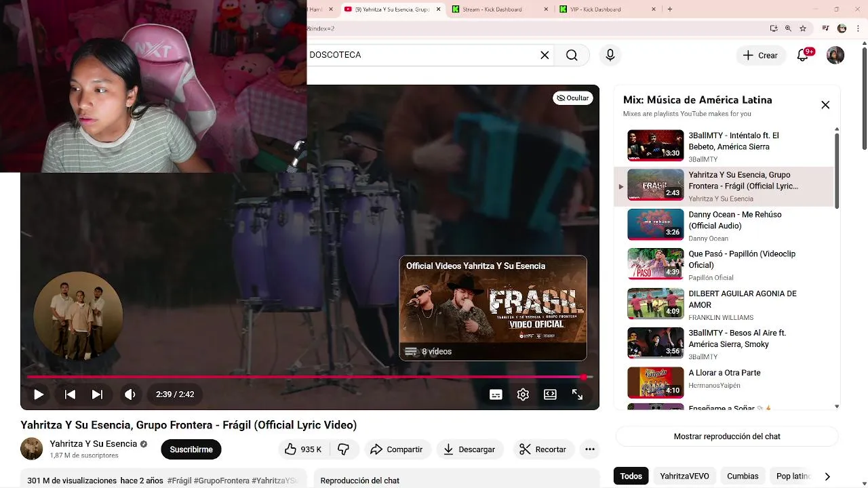Click the Official Videos playlist card
Viewport: 868px width, 488px height.
point(493,308)
